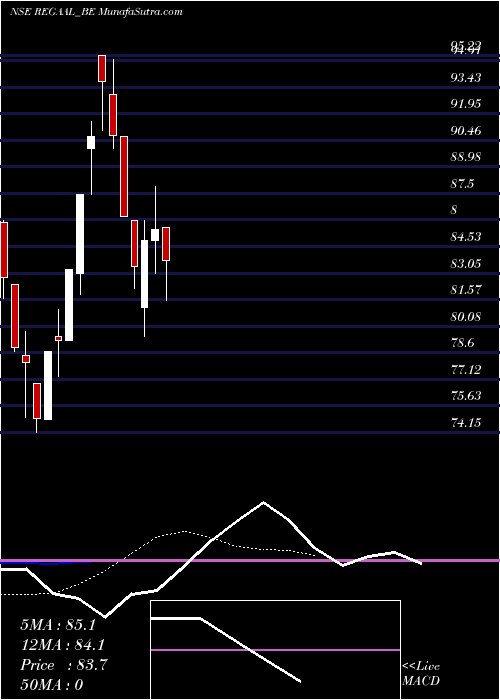
Task: Click the 5MA : 85.1 value
Action: click(x=58, y=625)
